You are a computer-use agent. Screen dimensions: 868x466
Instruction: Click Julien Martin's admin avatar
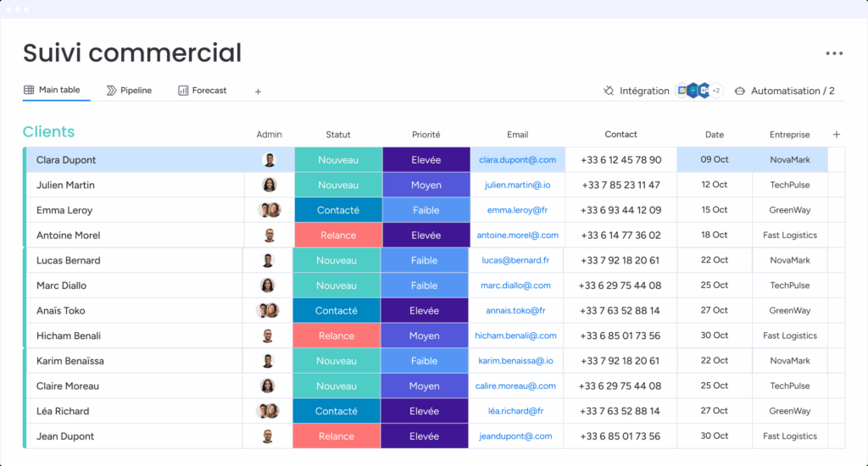270,185
